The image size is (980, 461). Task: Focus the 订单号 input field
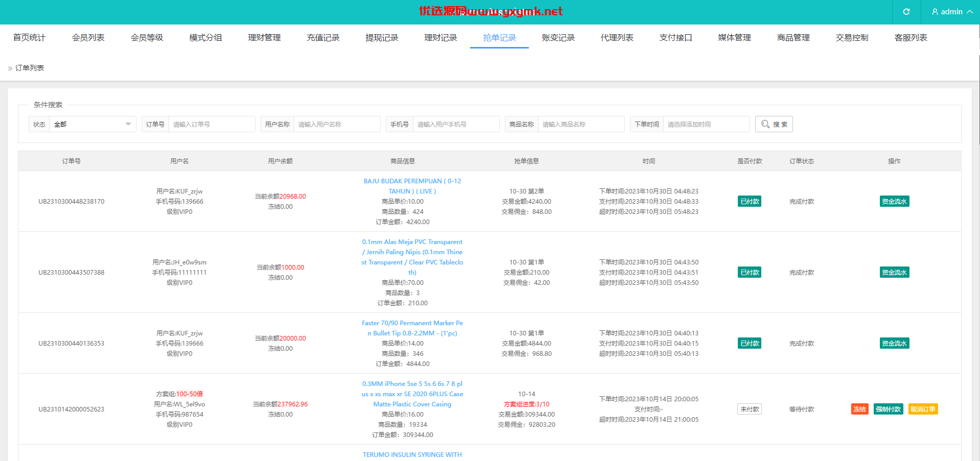click(212, 124)
